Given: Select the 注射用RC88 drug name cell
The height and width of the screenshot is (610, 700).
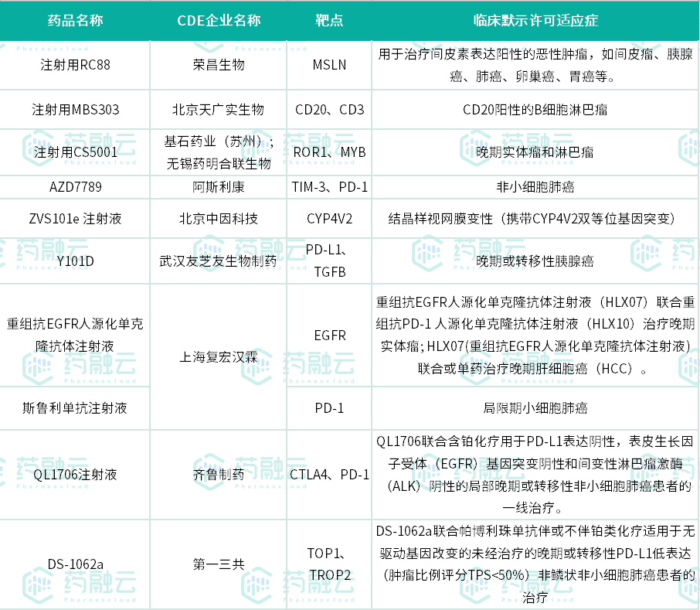Looking at the screenshot, I should tap(75, 65).
